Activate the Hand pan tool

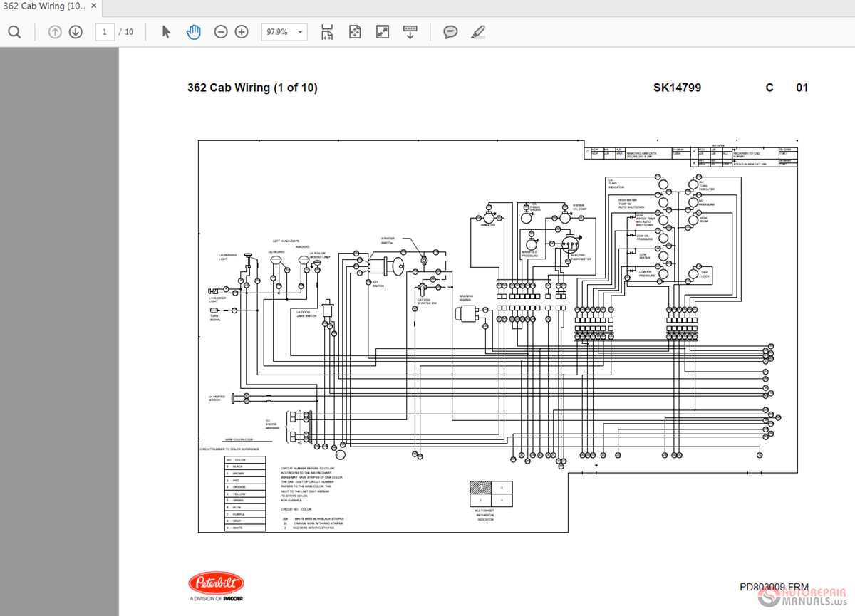193,32
